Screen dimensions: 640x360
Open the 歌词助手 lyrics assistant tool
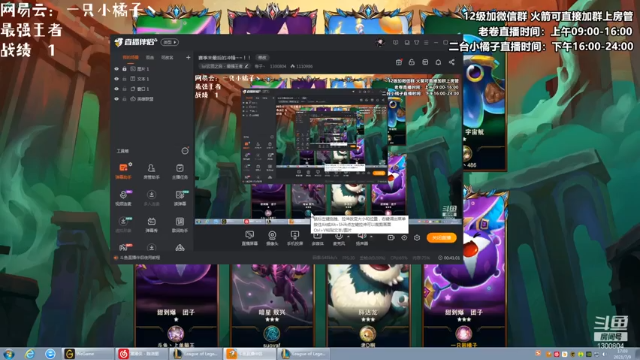coord(180,224)
